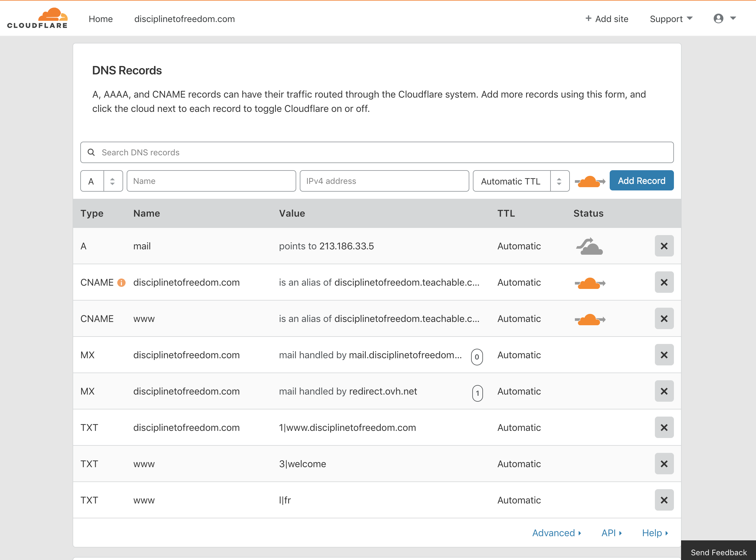756x560 pixels.
Task: Delete the l|fr TXT record
Action: 664,500
